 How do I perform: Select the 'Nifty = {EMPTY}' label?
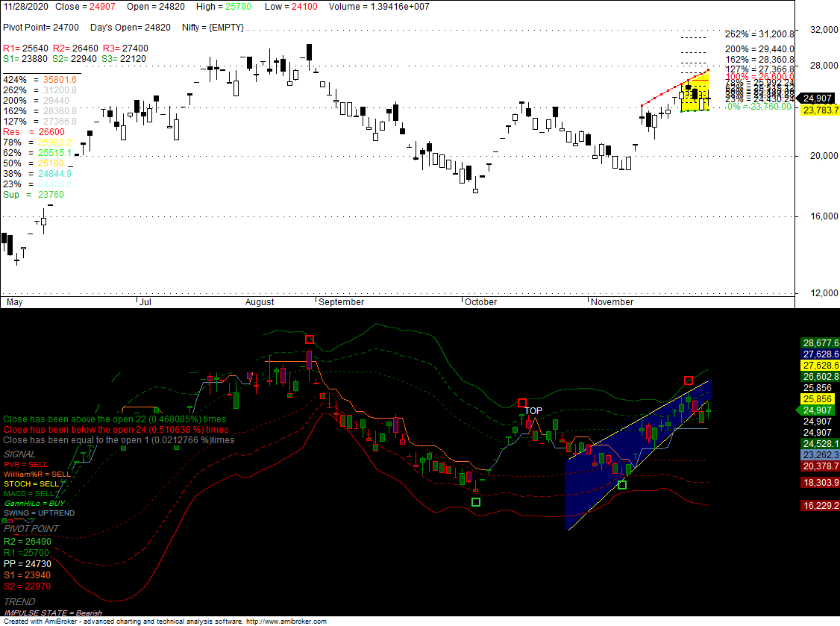(213, 28)
